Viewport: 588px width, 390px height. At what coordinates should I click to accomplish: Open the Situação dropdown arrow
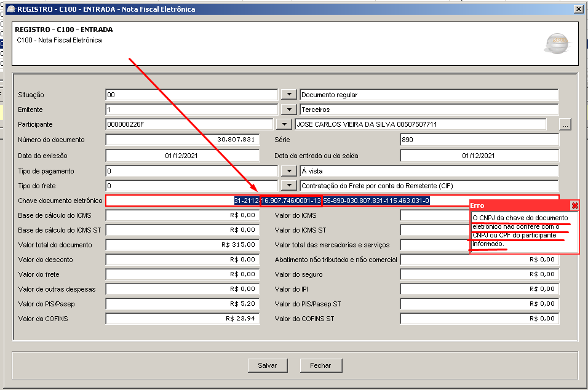288,95
